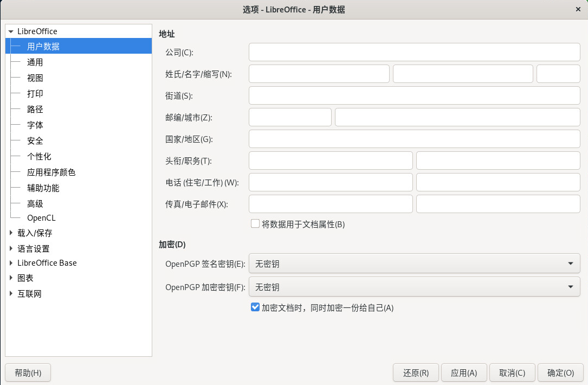
Task: Click the 姓氏 (first) name field
Action: coord(319,74)
